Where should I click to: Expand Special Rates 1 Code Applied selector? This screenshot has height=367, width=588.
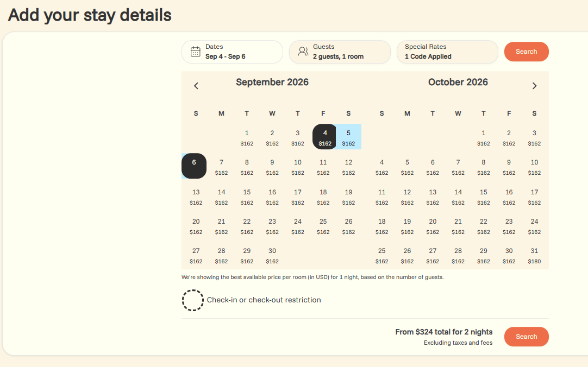(447, 52)
